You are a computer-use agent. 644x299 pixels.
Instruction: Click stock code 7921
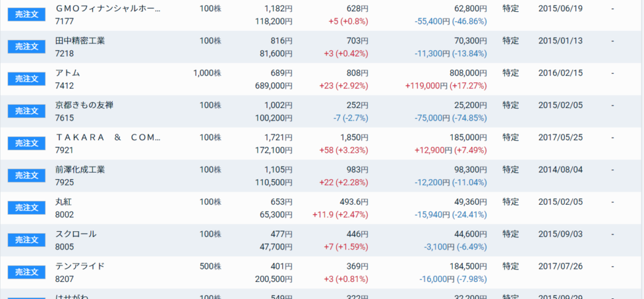click(65, 150)
